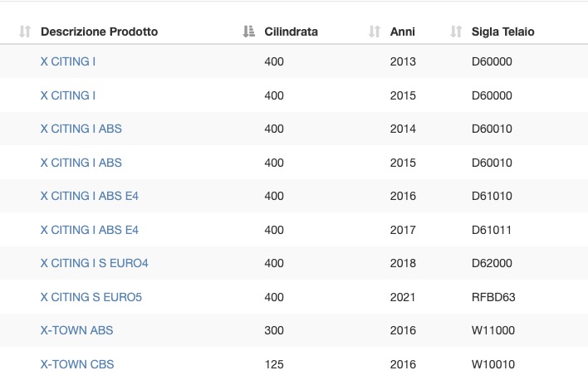Select displacement 125 for X-TOWN CBS
The image size is (588, 385).
(x=274, y=364)
